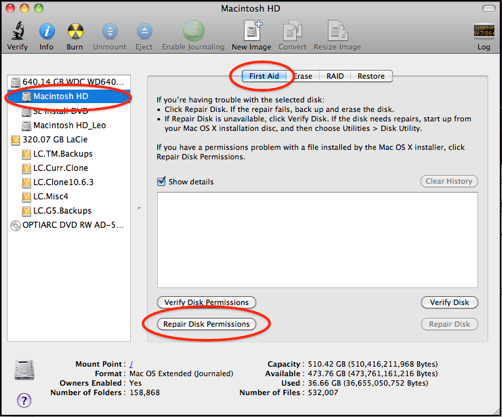
Task: Click the Format value Mac OS Extended
Action: click(181, 374)
